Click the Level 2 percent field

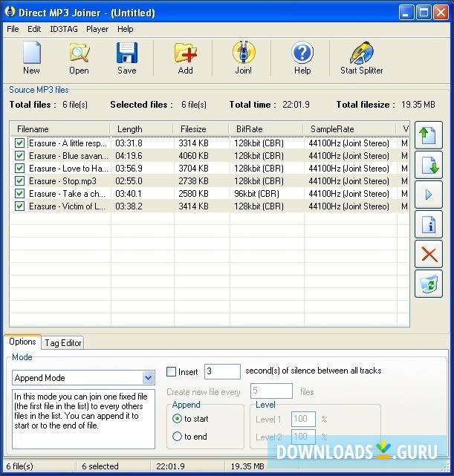[x=303, y=436]
